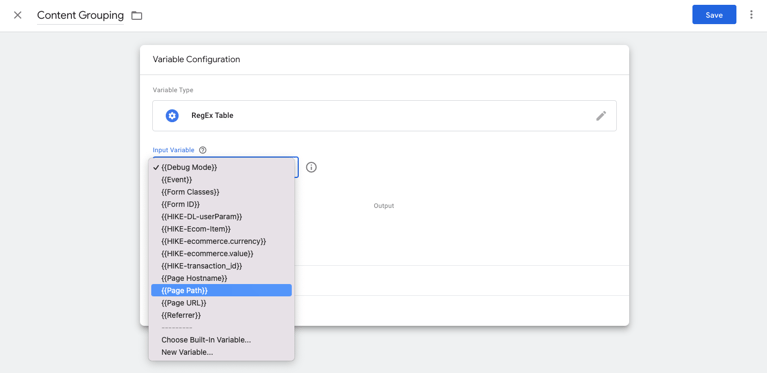Select the checked {{Debug Mode}} option

coord(222,167)
